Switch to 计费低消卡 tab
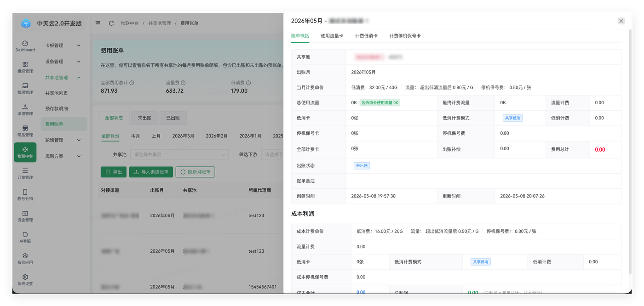644x306 pixels. click(x=366, y=36)
